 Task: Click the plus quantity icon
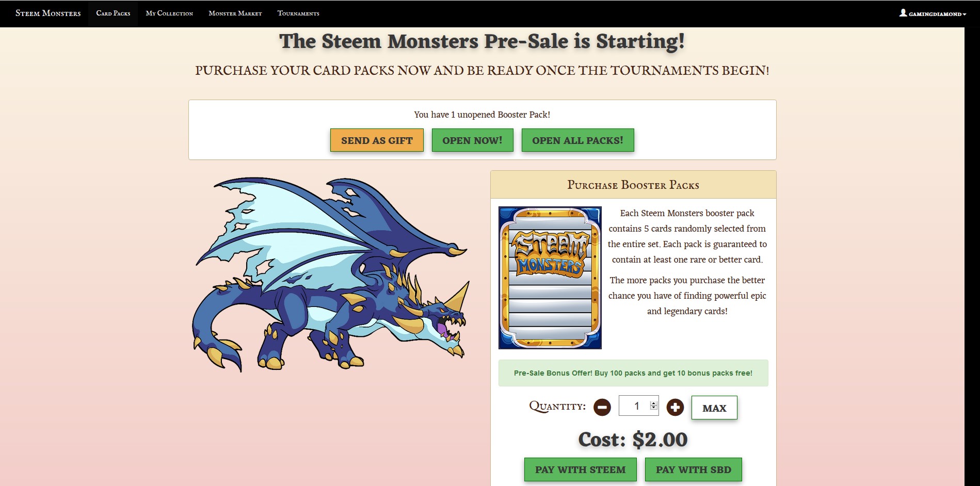675,407
